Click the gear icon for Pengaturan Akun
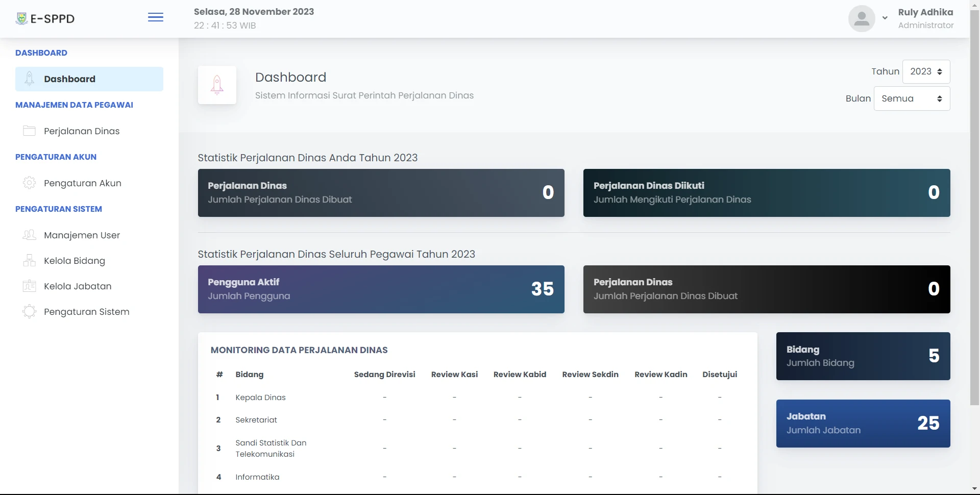Screen dimensions: 980x495 click(30, 183)
